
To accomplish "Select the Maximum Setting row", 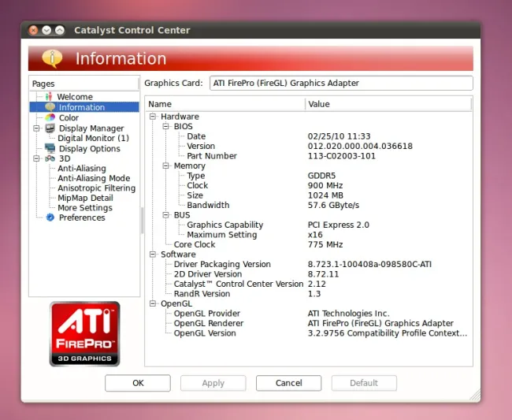I will point(309,235).
